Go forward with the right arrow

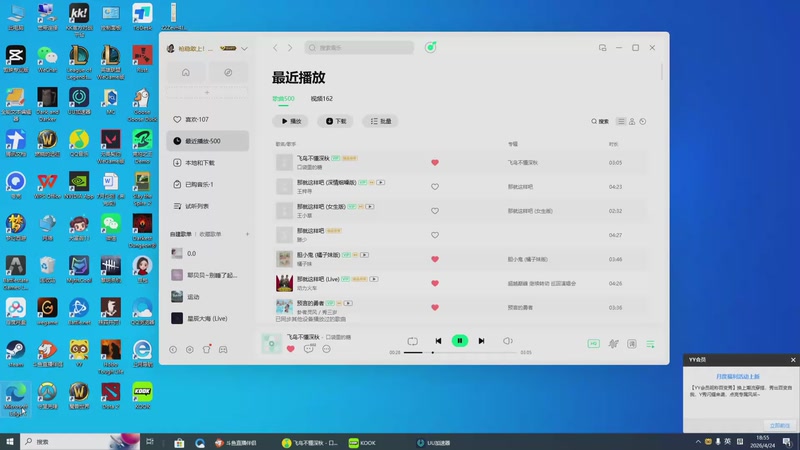click(290, 47)
